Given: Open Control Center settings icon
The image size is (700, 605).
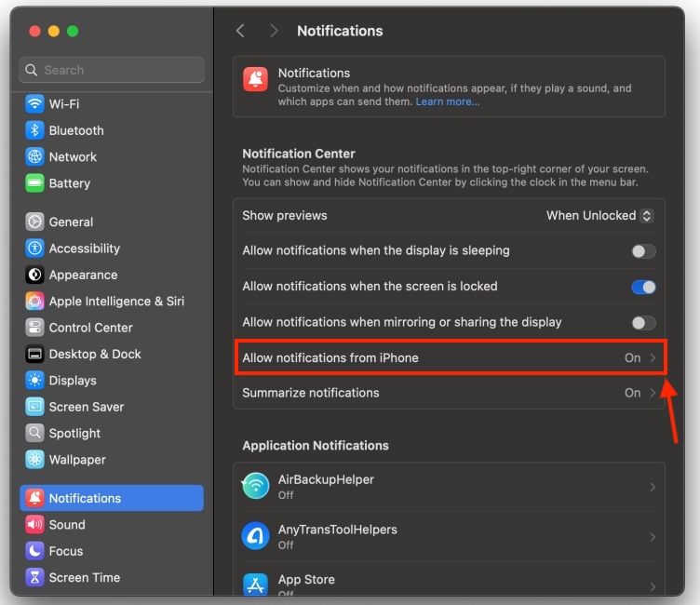Looking at the screenshot, I should pyautogui.click(x=34, y=328).
